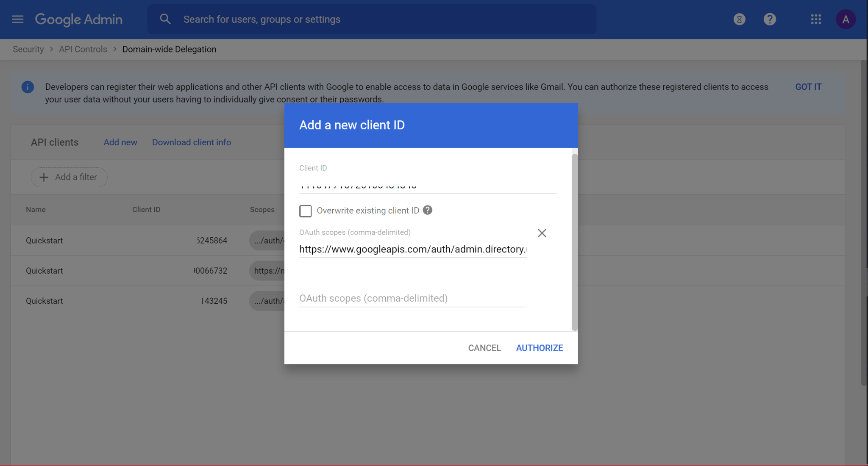Remove the OAuth scope with X icon
868x466 pixels.
542,233
